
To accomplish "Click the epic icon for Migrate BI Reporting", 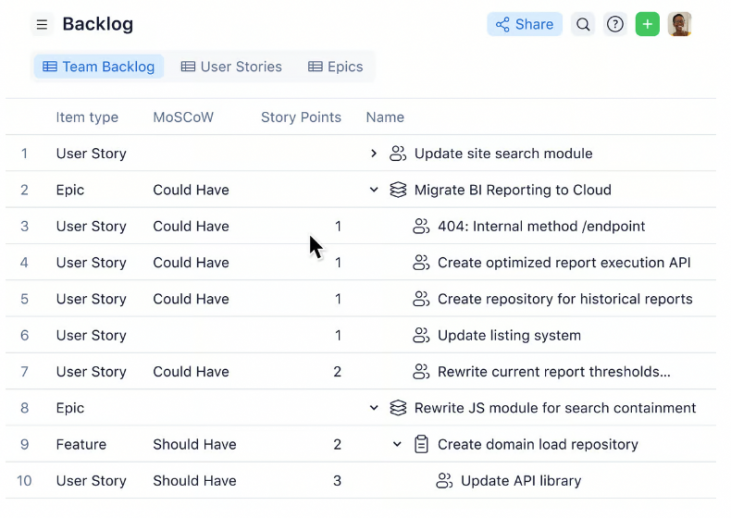I will 398,190.
